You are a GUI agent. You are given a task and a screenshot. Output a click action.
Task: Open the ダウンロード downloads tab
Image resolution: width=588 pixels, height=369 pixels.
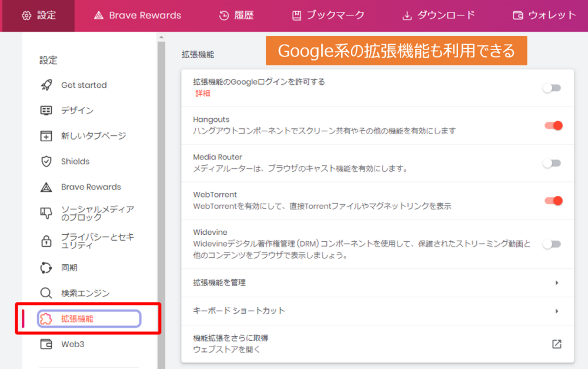coord(439,15)
